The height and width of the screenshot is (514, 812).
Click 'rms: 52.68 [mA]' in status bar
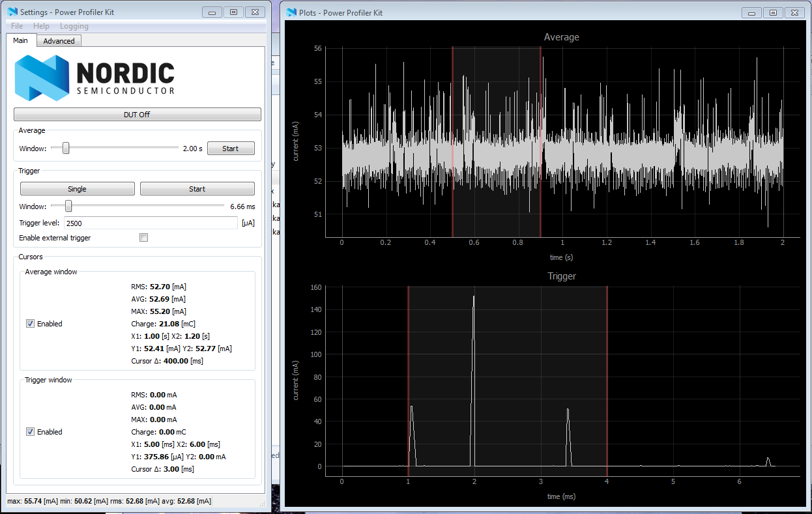click(135, 501)
